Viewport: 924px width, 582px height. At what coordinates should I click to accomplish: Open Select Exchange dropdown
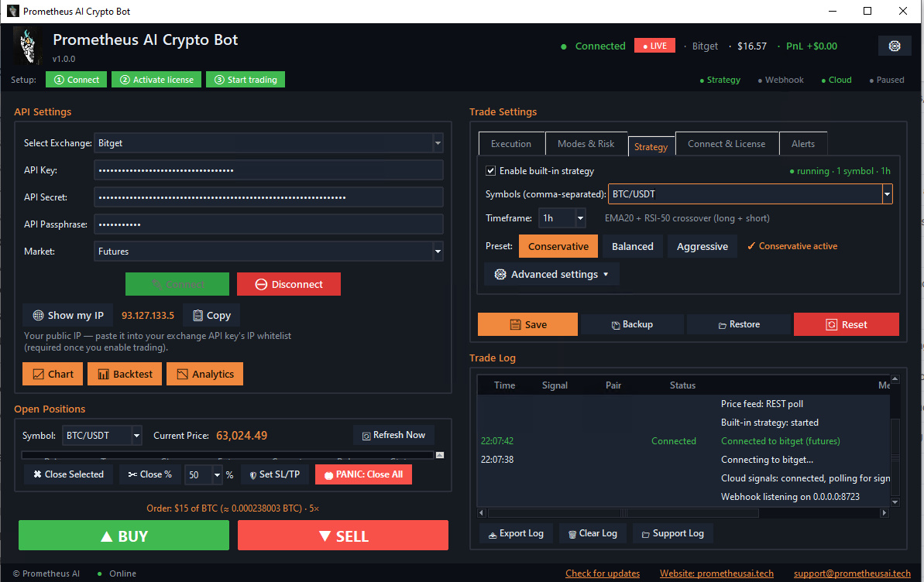[438, 143]
